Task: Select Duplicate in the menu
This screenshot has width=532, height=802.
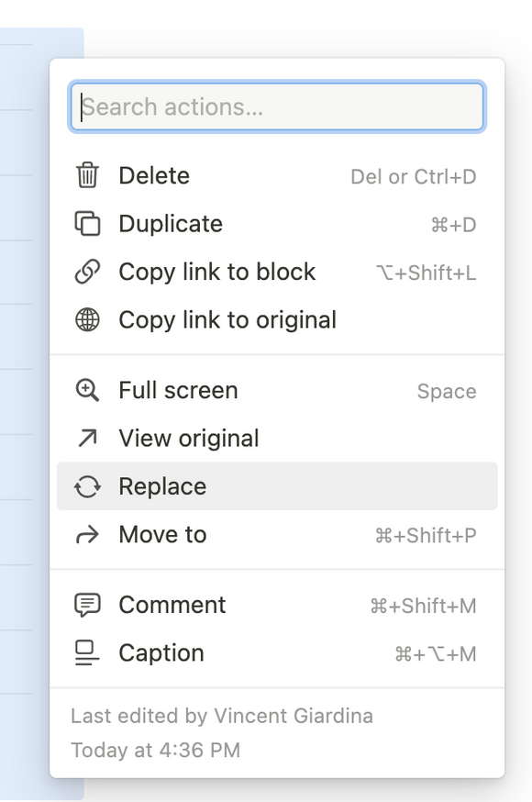Action: (x=170, y=224)
